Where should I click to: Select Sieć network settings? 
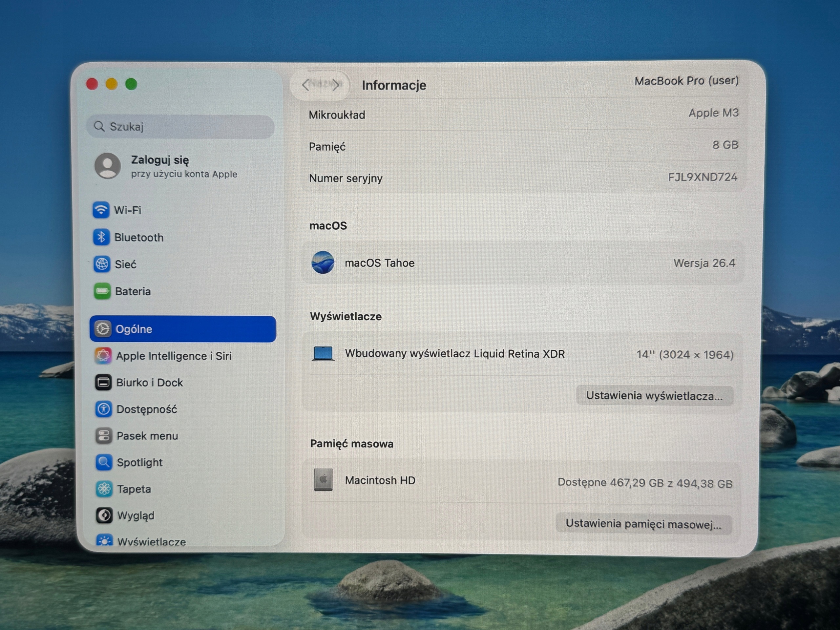click(x=115, y=264)
